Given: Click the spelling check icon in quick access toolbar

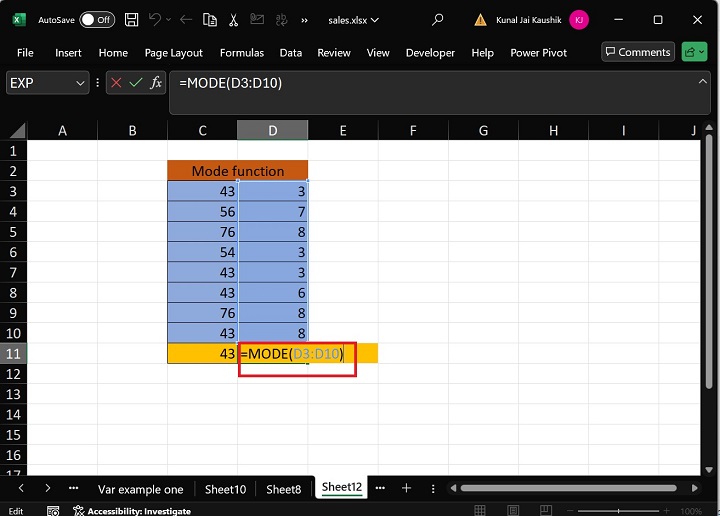Looking at the screenshot, I should pos(281,20).
